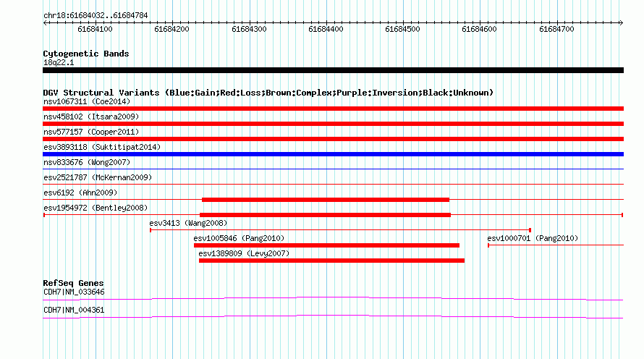Select variant label nsv1067311 (Coe2014)
The width and height of the screenshot is (644, 359).
click(87, 101)
